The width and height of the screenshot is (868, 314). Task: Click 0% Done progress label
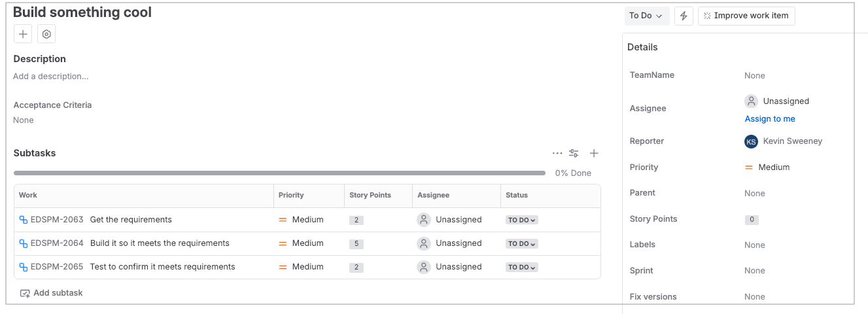573,173
